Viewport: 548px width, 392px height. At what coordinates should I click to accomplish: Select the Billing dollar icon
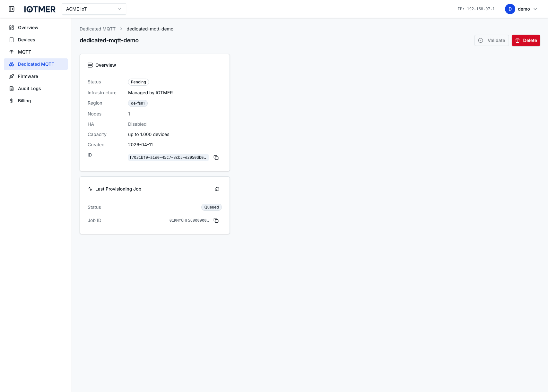pyautogui.click(x=12, y=100)
